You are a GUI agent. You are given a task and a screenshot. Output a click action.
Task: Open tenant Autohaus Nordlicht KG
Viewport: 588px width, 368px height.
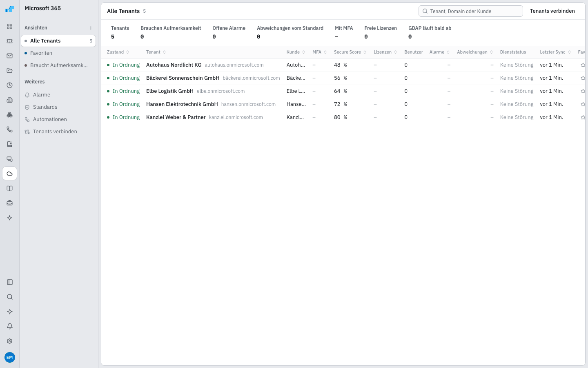click(174, 65)
